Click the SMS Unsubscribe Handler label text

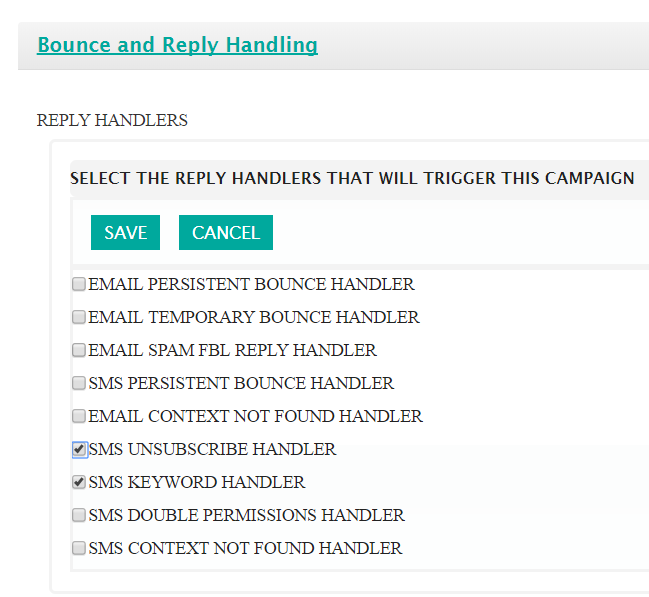click(x=212, y=450)
